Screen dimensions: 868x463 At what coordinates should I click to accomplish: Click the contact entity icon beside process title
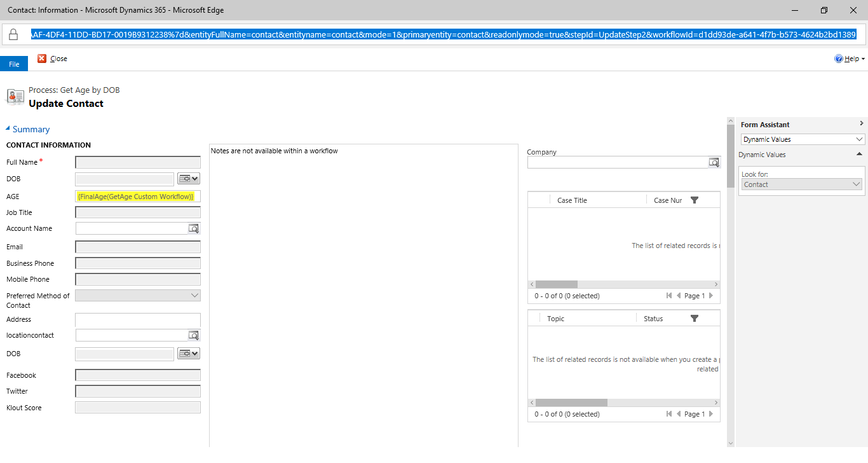[15, 97]
